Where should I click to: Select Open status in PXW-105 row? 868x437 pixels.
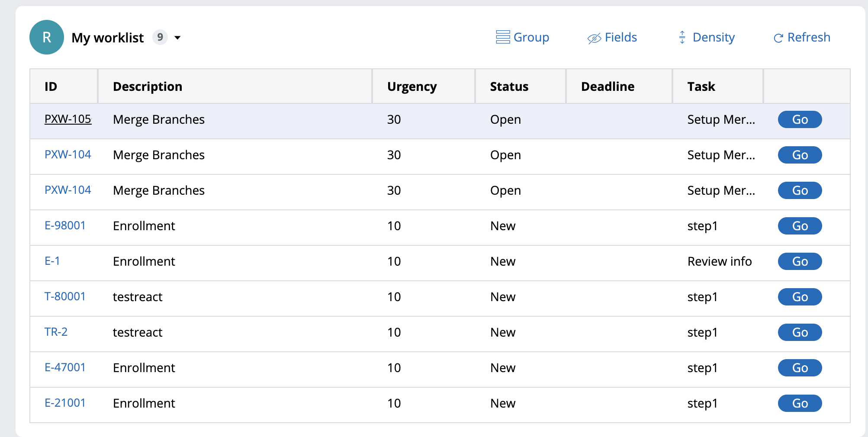(505, 119)
